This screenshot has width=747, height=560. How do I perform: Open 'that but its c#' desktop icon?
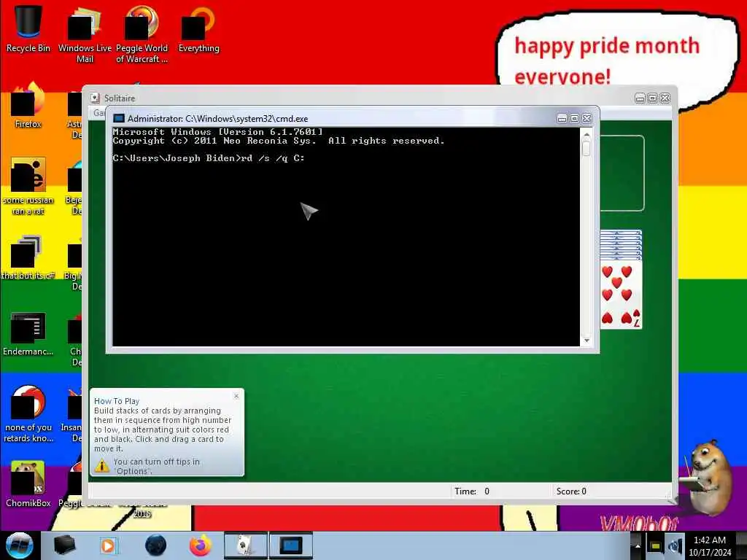pos(28,256)
